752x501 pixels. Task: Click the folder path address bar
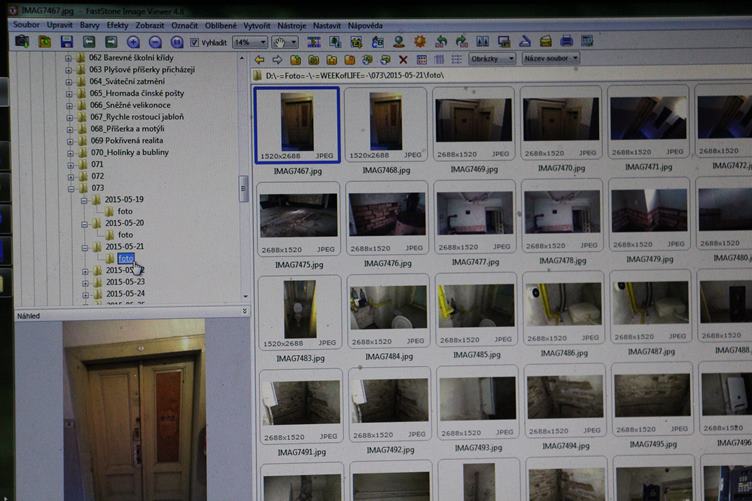tap(501, 76)
